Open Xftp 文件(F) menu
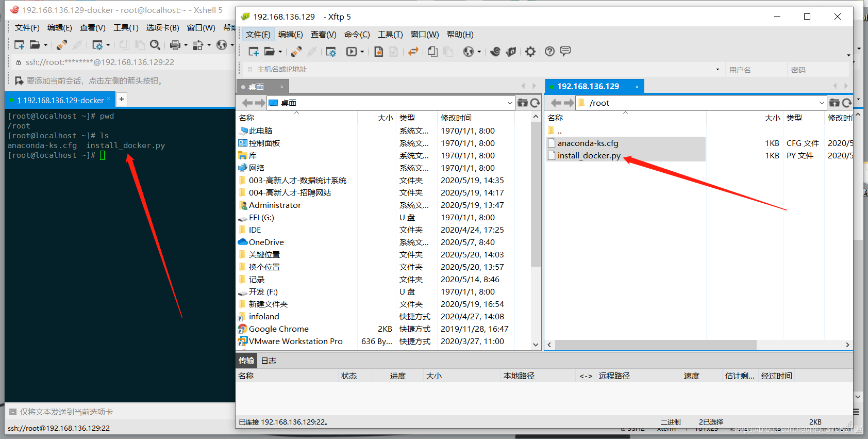Viewport: 868px width, 439px height. [x=258, y=34]
